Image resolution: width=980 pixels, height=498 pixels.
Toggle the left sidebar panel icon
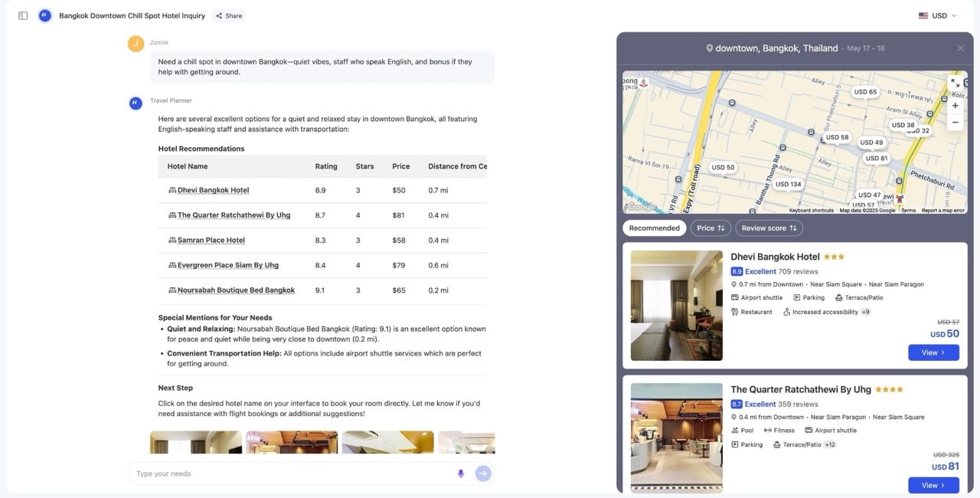23,15
